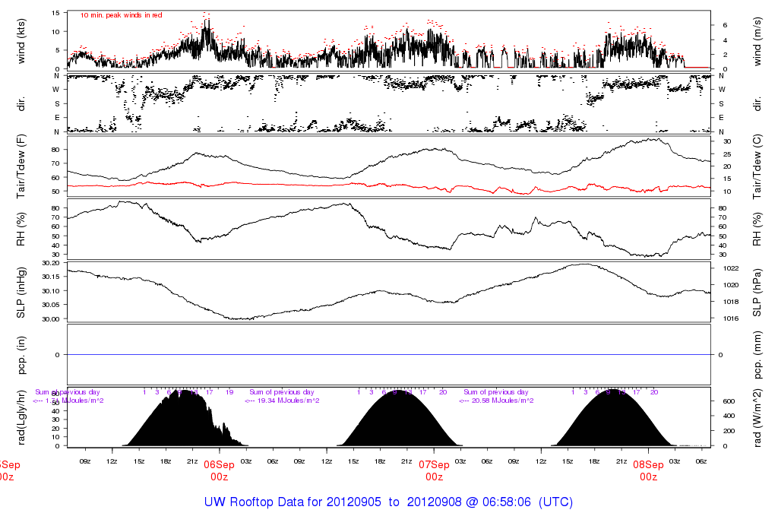
Task: Click the '30.00' pressure axis value
Action: (x=51, y=319)
